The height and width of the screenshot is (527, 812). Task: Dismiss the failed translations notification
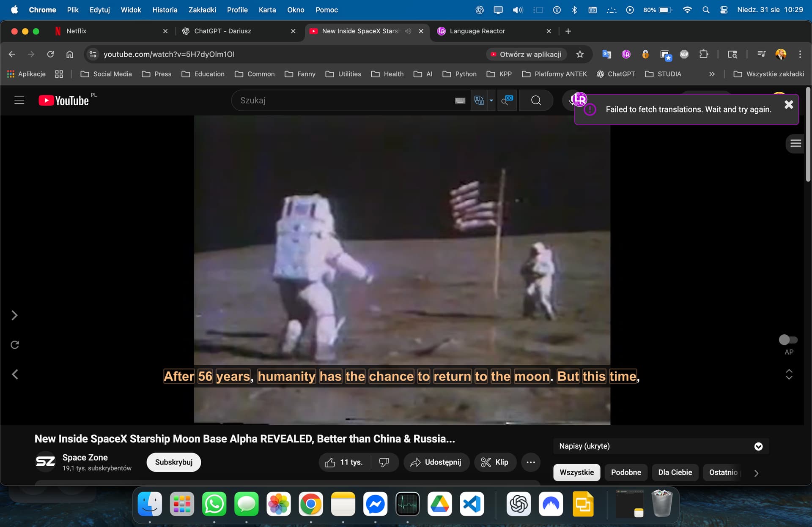click(x=789, y=105)
